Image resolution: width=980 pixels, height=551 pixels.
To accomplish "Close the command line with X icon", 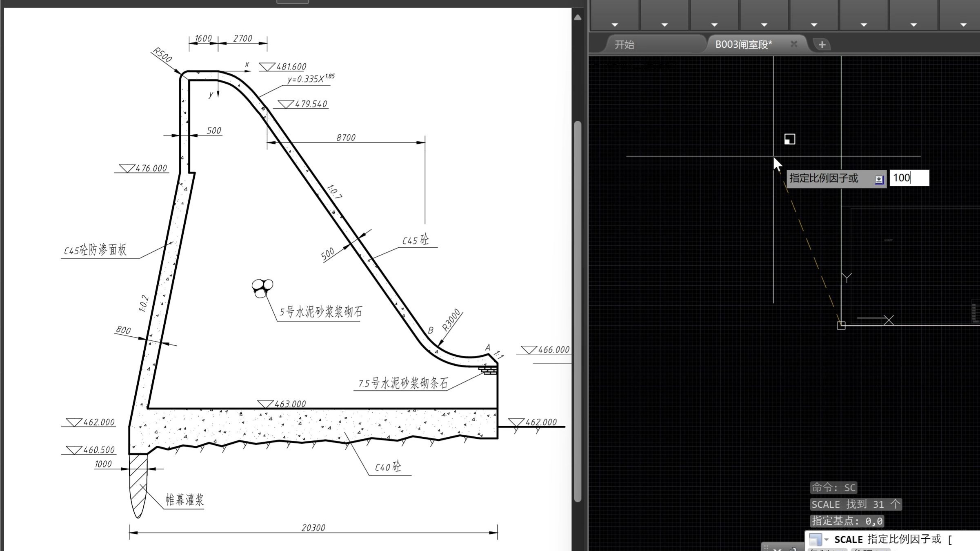I will click(x=778, y=549).
